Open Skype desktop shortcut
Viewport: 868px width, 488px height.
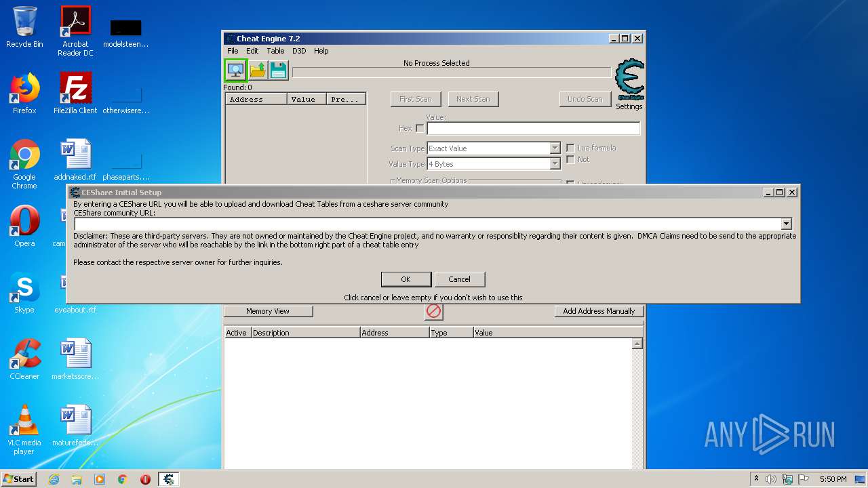click(24, 293)
